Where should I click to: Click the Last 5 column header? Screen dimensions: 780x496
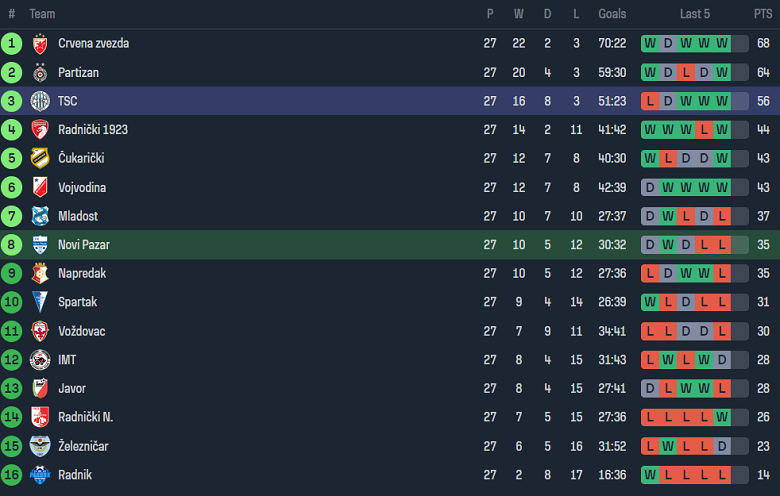[694, 14]
